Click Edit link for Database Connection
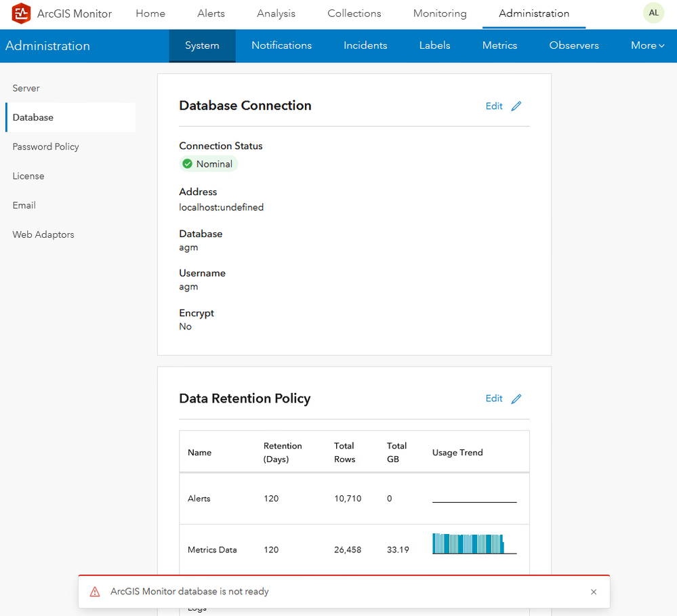This screenshot has width=677, height=616. pyautogui.click(x=494, y=106)
